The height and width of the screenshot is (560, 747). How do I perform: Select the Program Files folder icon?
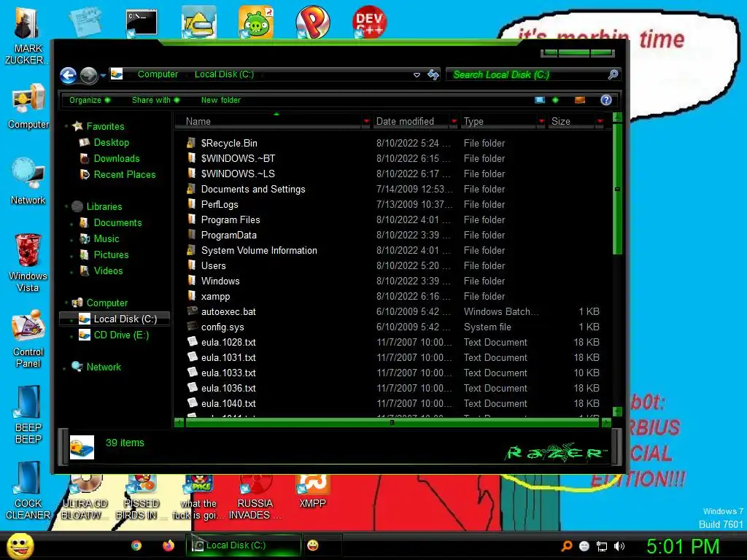(x=191, y=219)
